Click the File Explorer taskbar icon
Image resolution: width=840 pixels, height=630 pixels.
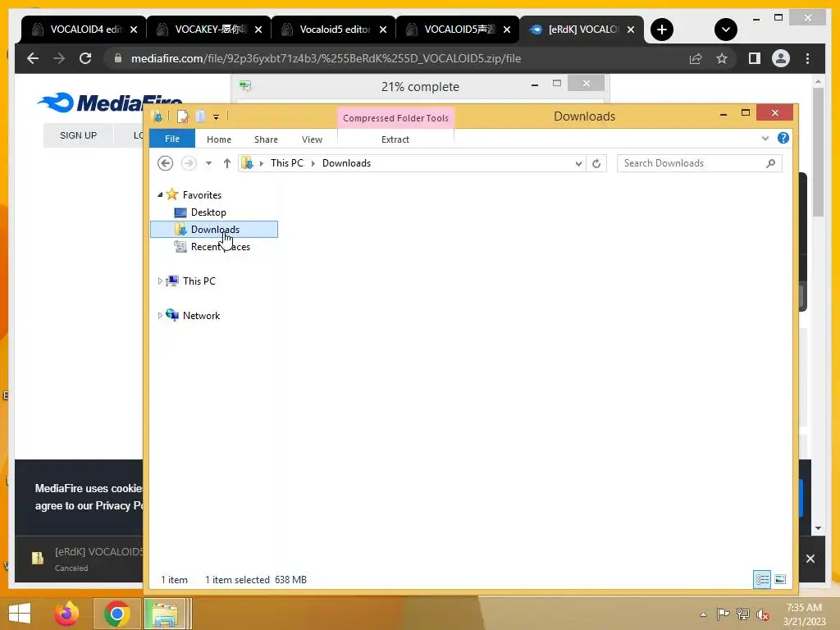[x=165, y=614]
